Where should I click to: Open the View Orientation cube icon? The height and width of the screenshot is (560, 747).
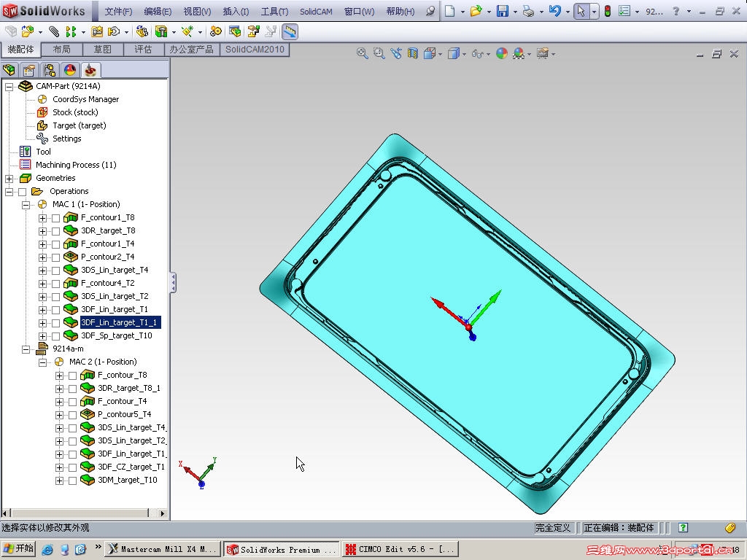click(x=428, y=53)
